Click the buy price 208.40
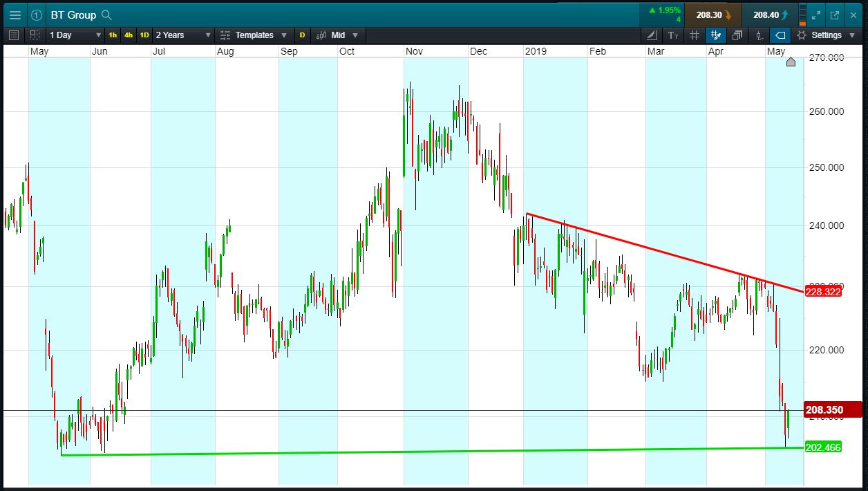Screen dimensions: 868x491 coord(771,15)
